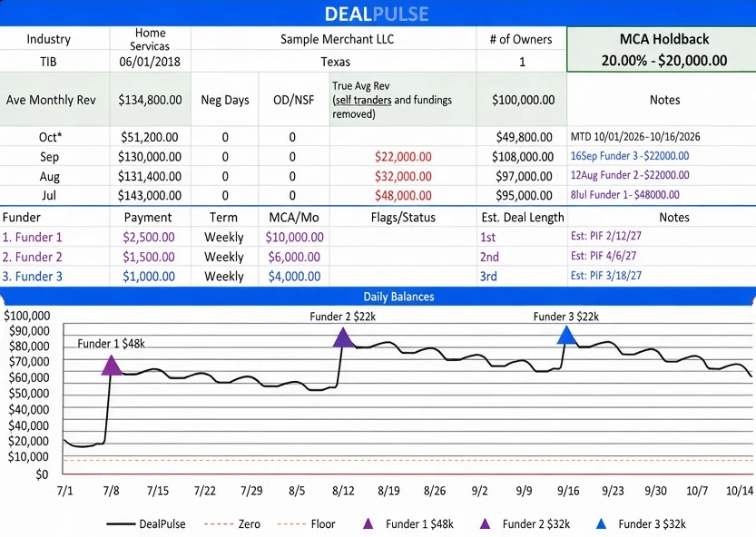Select the Home Services industry cell
This screenshot has width=756, height=537.
pos(151,39)
